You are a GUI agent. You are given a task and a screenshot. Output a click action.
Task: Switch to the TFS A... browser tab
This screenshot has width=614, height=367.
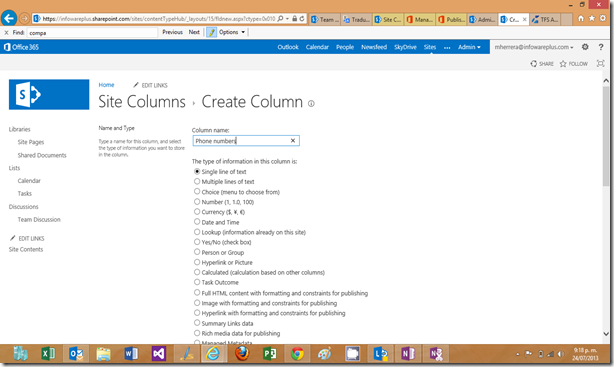545,19
